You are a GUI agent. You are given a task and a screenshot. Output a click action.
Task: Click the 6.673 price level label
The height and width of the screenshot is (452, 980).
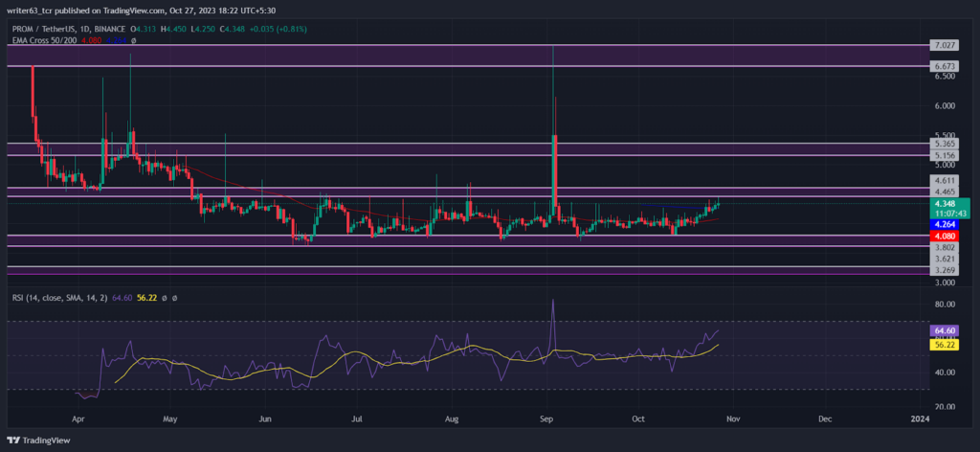click(x=943, y=66)
